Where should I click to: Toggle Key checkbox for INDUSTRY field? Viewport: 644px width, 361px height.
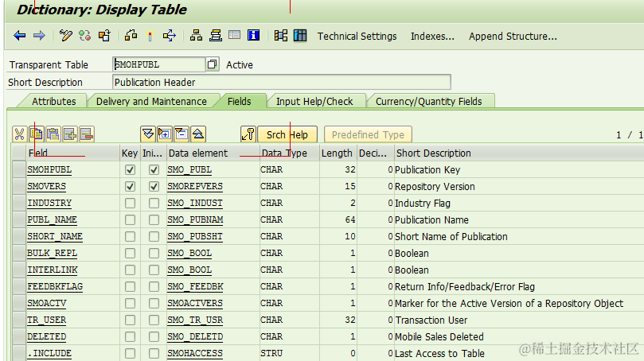click(131, 203)
